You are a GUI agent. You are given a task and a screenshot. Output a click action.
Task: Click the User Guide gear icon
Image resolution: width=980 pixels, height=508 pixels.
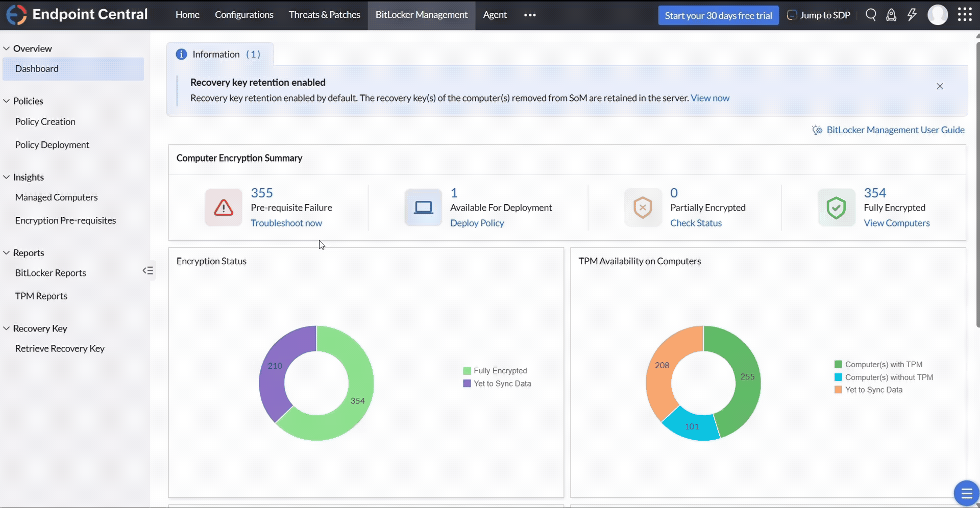[817, 130]
